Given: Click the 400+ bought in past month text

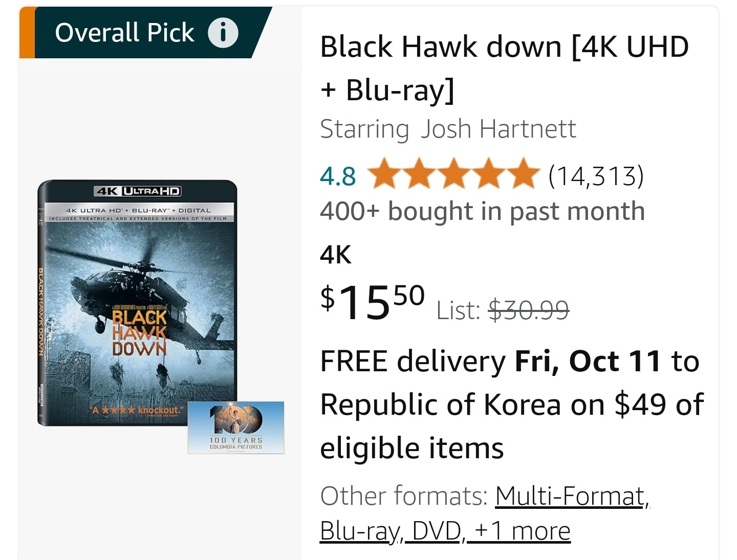Looking at the screenshot, I should (x=482, y=211).
